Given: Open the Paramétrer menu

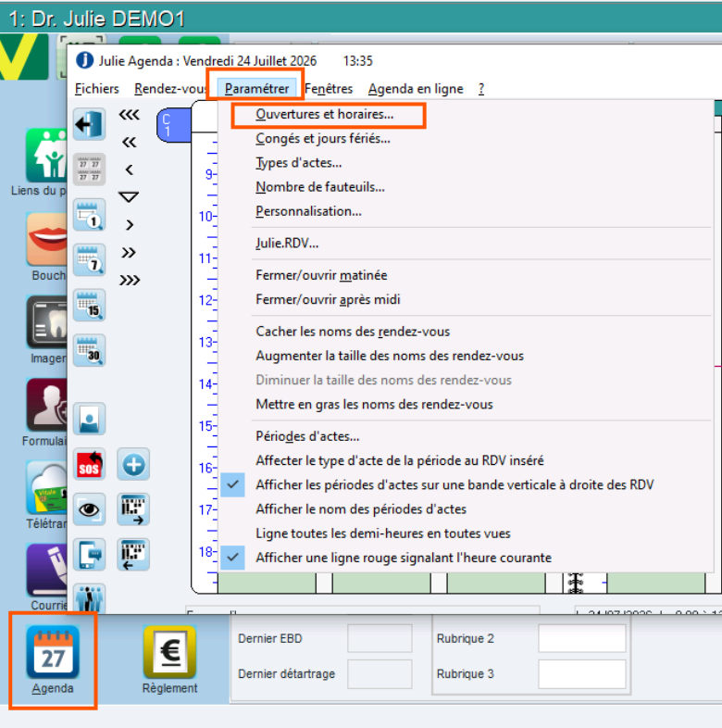Looking at the screenshot, I should point(256,88).
